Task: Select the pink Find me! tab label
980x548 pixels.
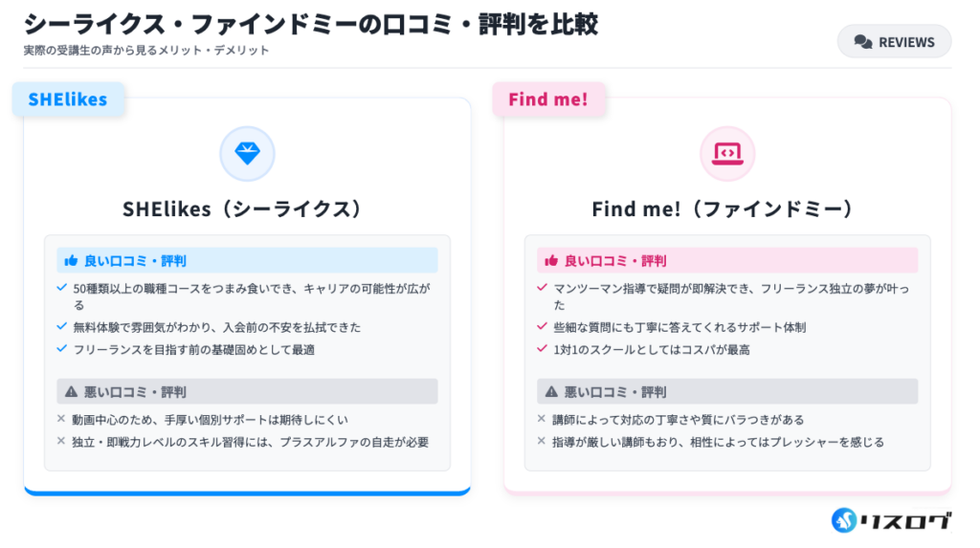Action: (548, 99)
